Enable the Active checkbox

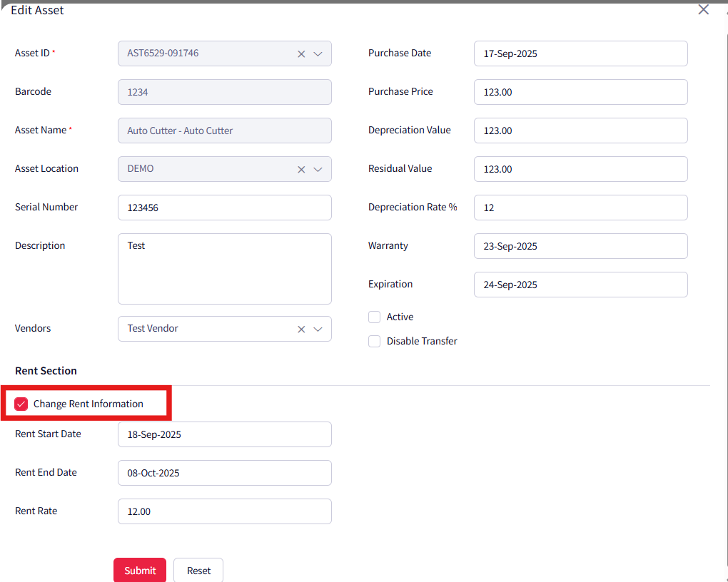(x=374, y=317)
